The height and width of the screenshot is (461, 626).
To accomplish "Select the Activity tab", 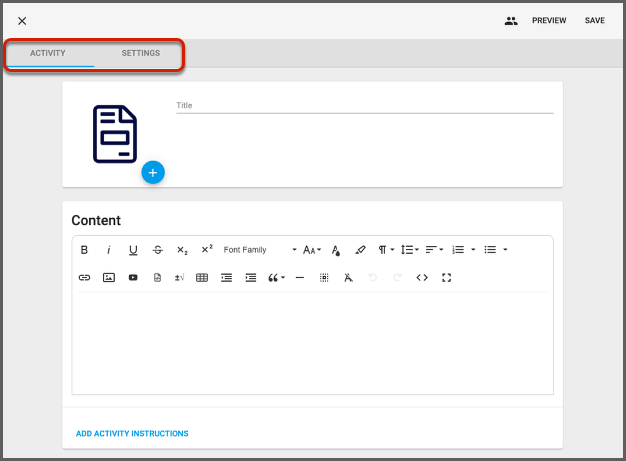I will tap(48, 53).
